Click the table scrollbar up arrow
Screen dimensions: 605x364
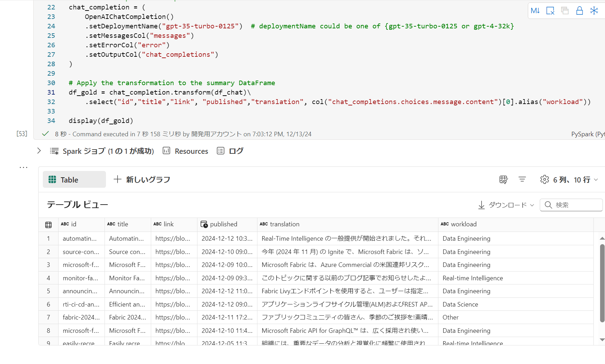point(602,238)
